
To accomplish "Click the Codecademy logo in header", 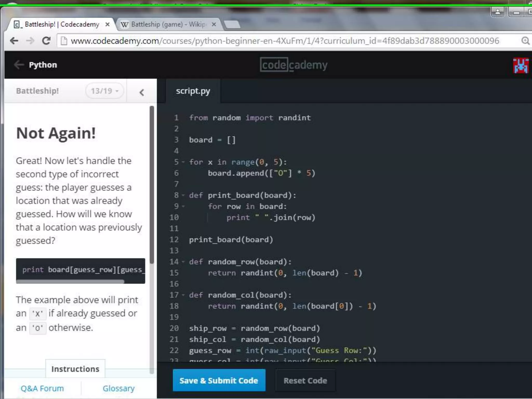I will click(294, 65).
